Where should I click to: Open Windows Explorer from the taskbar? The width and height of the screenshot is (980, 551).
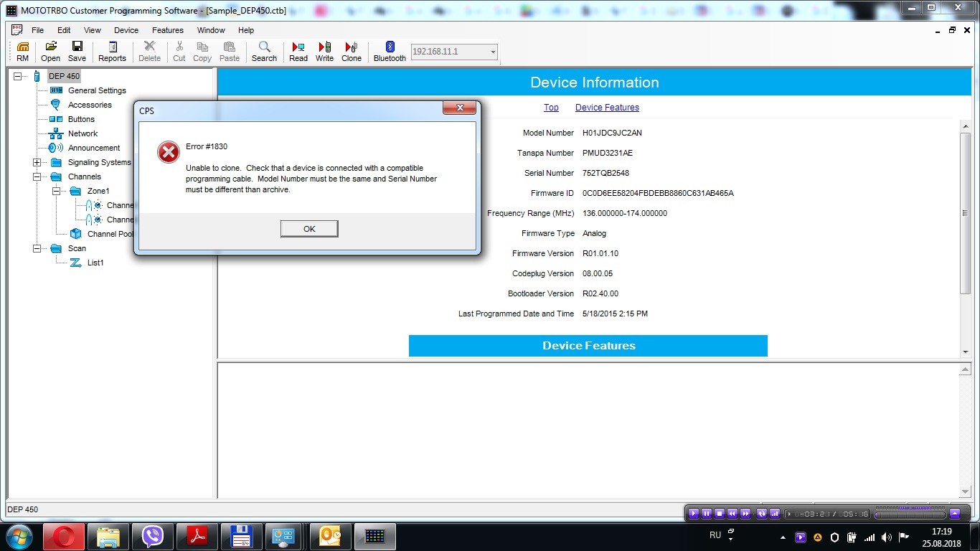pos(108,536)
